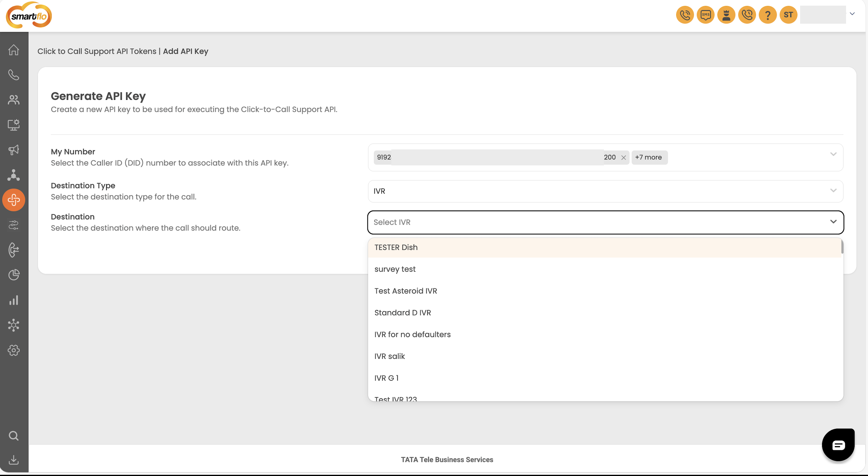Select Test Asteroid IVR option
The width and height of the screenshot is (868, 476).
[x=605, y=291]
